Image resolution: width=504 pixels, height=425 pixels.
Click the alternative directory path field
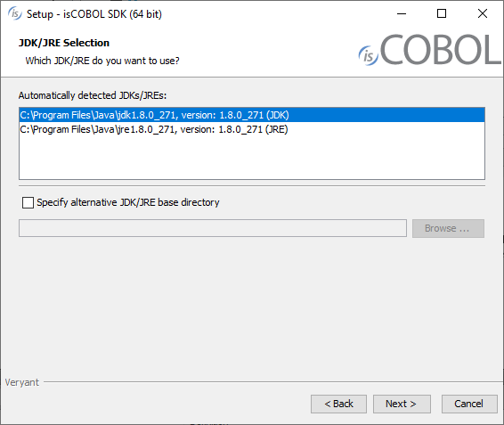pos(213,228)
